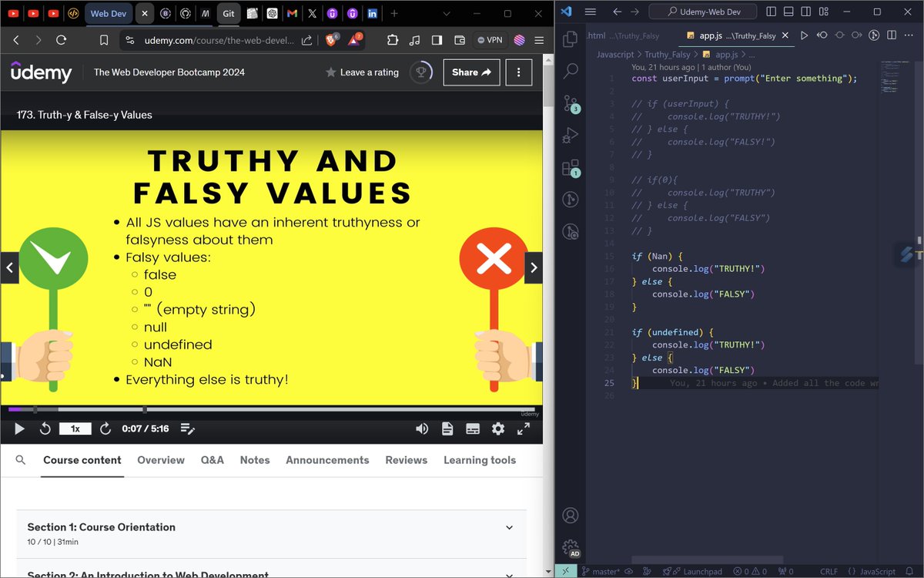
Task: Click the VS Code horizontal scrollbar
Action: tap(708, 560)
